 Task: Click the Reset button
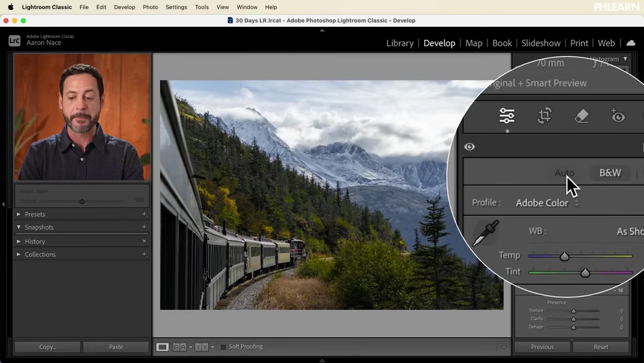(x=601, y=347)
